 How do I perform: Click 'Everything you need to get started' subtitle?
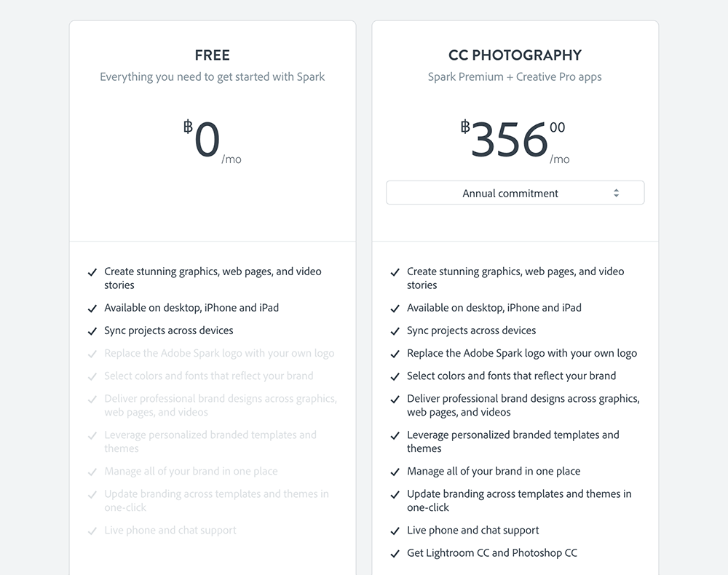click(213, 77)
